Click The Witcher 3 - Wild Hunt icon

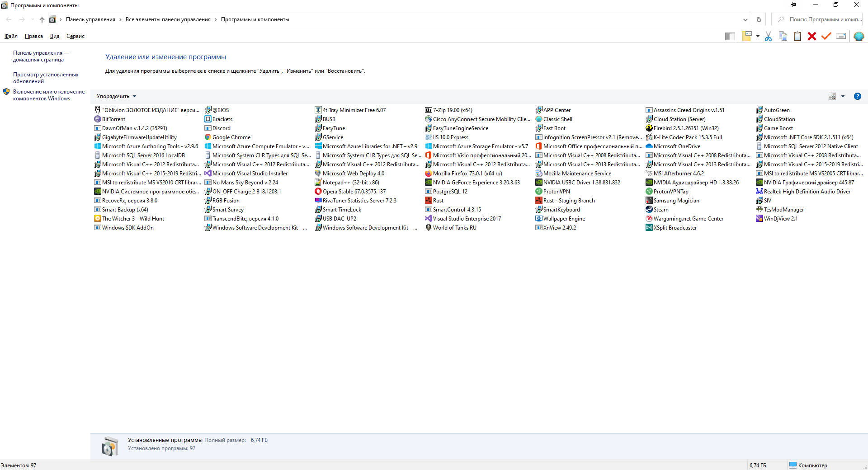(x=97, y=219)
